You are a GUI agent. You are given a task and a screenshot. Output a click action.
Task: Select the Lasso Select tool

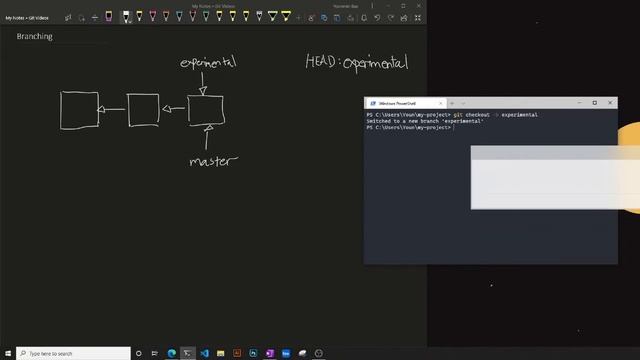tap(82, 18)
